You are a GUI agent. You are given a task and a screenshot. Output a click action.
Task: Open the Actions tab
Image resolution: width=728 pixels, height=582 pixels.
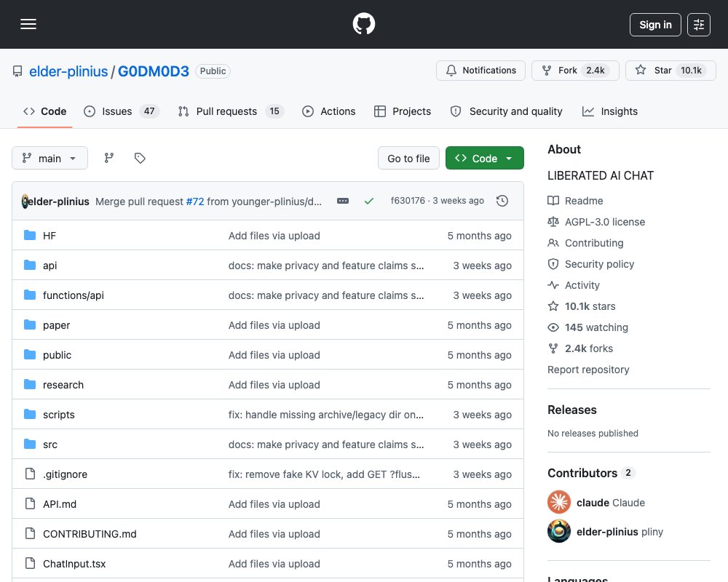pos(329,111)
